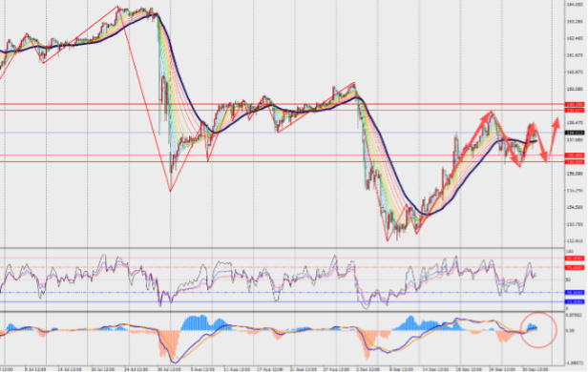Click the 162.465 price axis label

pos(575,38)
